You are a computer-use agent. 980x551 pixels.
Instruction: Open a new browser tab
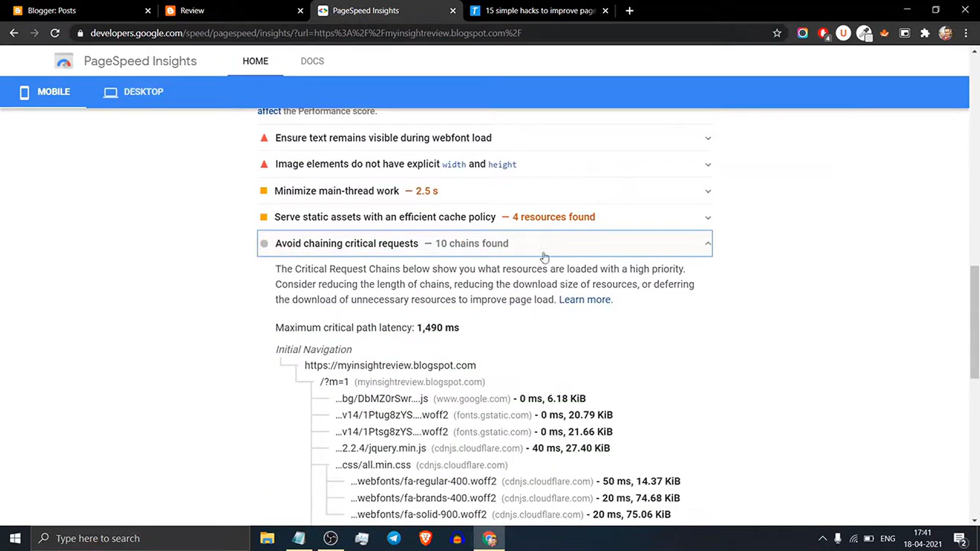(x=629, y=11)
